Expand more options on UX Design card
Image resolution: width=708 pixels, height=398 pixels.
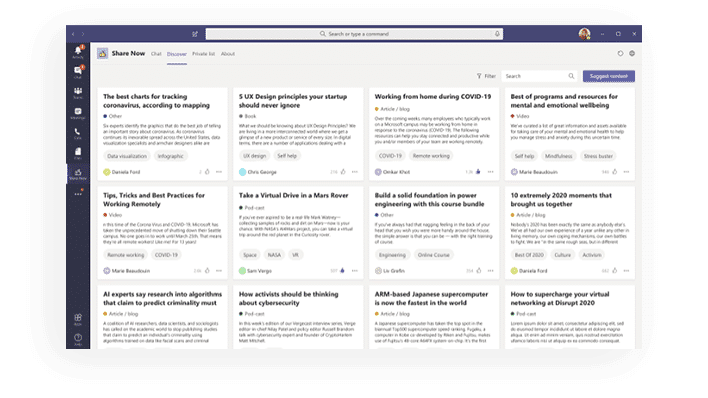point(355,172)
